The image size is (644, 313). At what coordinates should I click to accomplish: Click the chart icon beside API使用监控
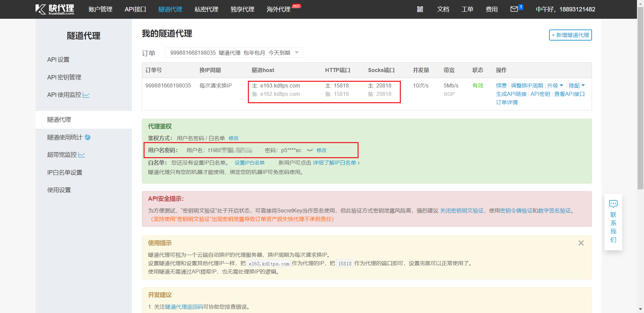(86, 95)
